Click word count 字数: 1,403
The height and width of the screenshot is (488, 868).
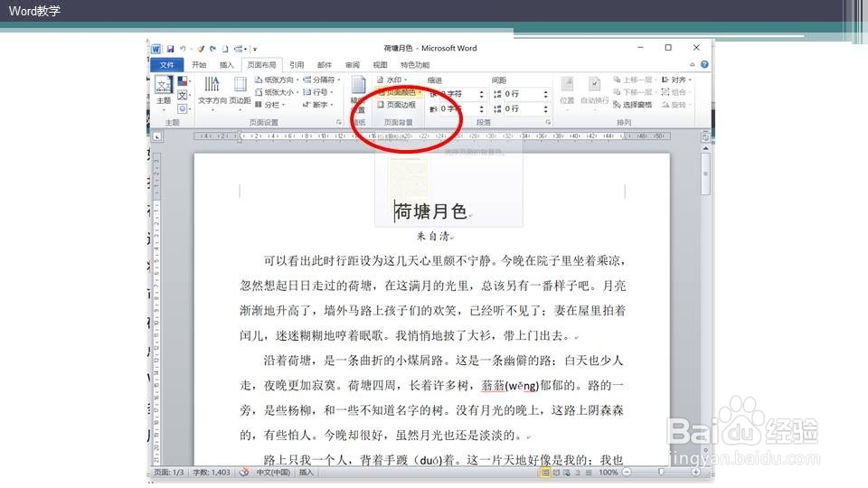tap(211, 473)
